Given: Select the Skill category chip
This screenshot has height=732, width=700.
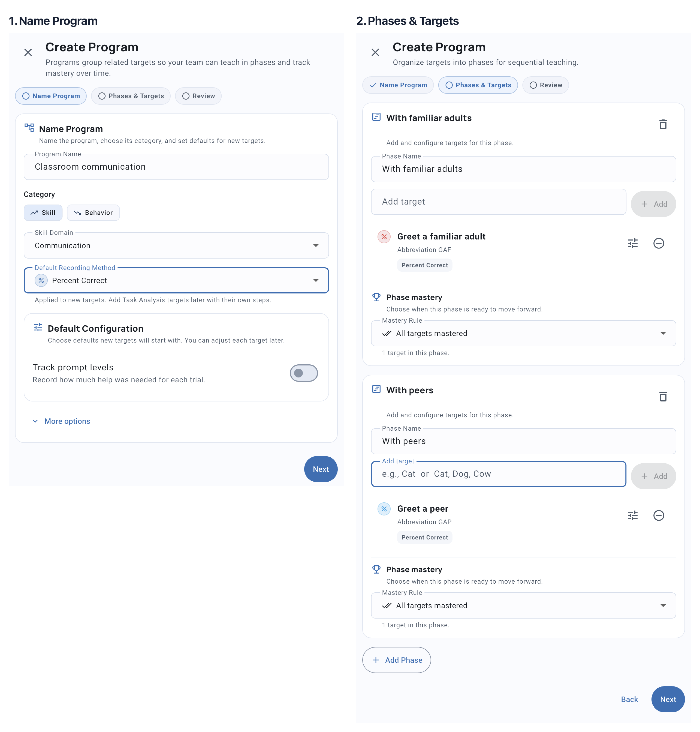Looking at the screenshot, I should pyautogui.click(x=43, y=212).
